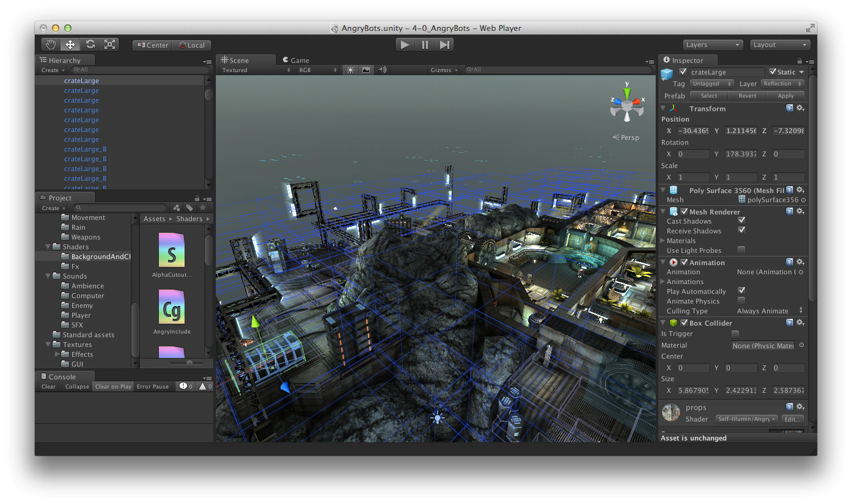This screenshot has width=852, height=504.
Task: Open the Layers dropdown
Action: coord(713,45)
